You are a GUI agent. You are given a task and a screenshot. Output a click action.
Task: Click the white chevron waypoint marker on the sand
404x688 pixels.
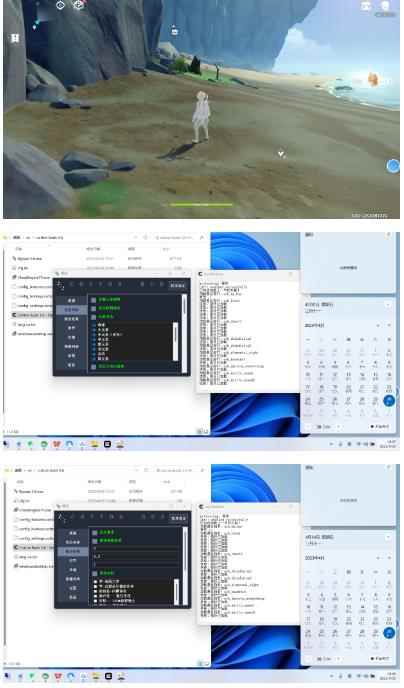[x=281, y=154]
